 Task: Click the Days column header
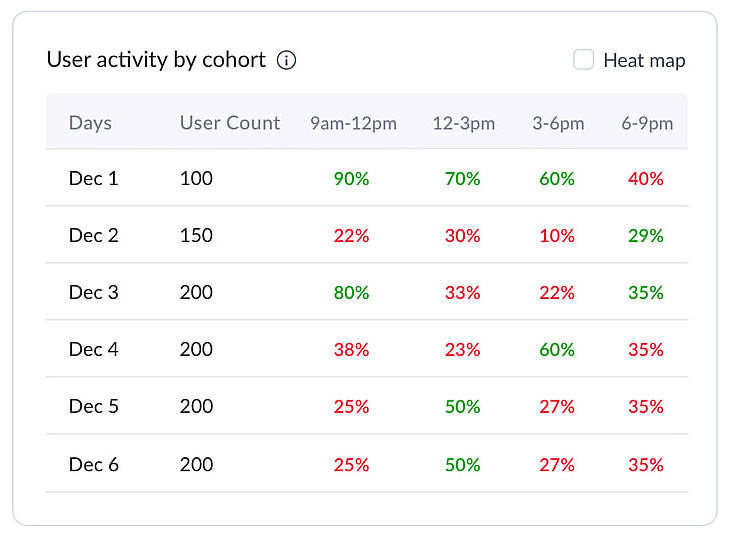90,123
